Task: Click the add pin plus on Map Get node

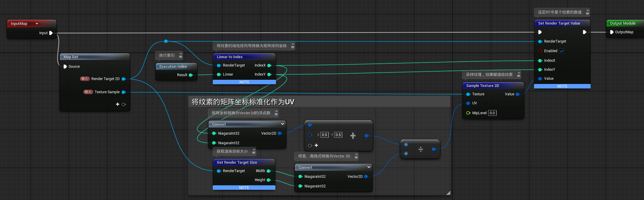Action: 117,104
